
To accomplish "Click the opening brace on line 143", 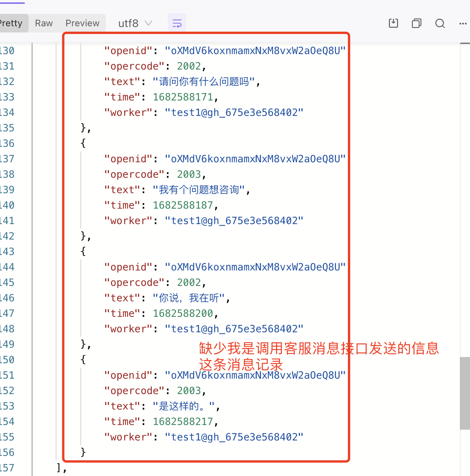I will pyautogui.click(x=83, y=252).
